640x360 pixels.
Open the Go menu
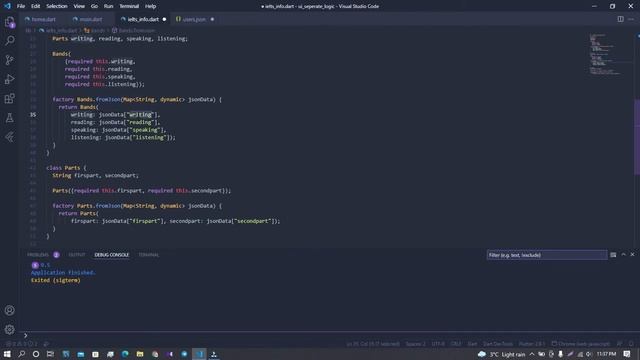pos(94,6)
